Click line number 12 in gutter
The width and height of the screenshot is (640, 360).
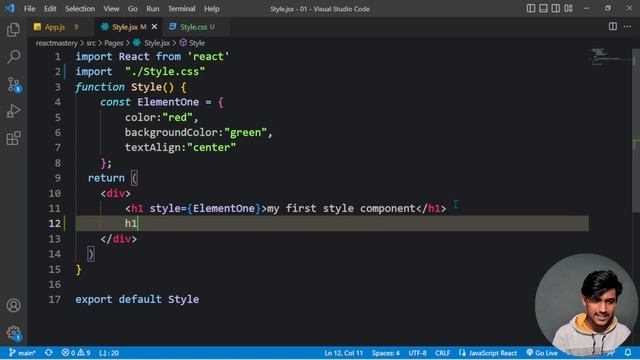pyautogui.click(x=55, y=223)
